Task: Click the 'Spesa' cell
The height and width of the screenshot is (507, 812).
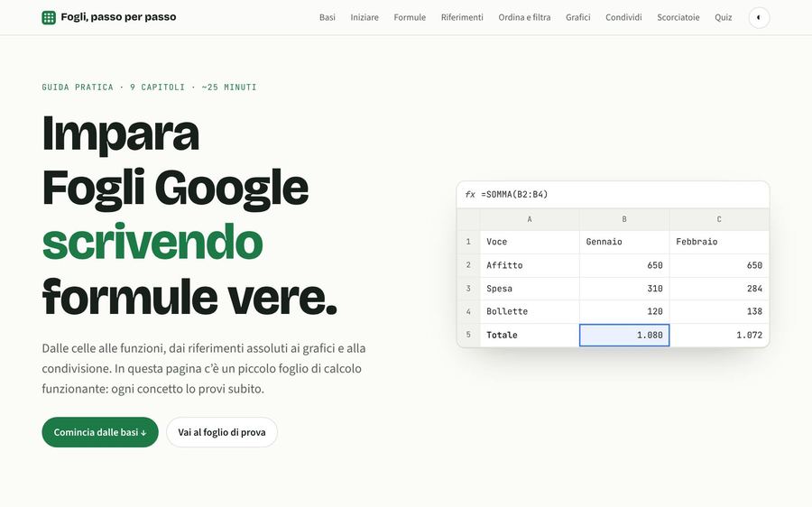Action: 530,289
